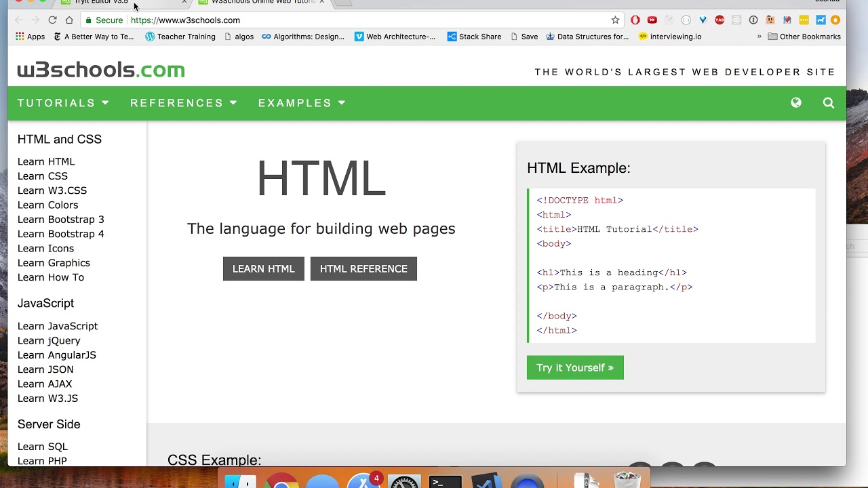Screen dimensions: 868x488
Task: Click the blue dog extension icon
Action: tap(821, 20)
